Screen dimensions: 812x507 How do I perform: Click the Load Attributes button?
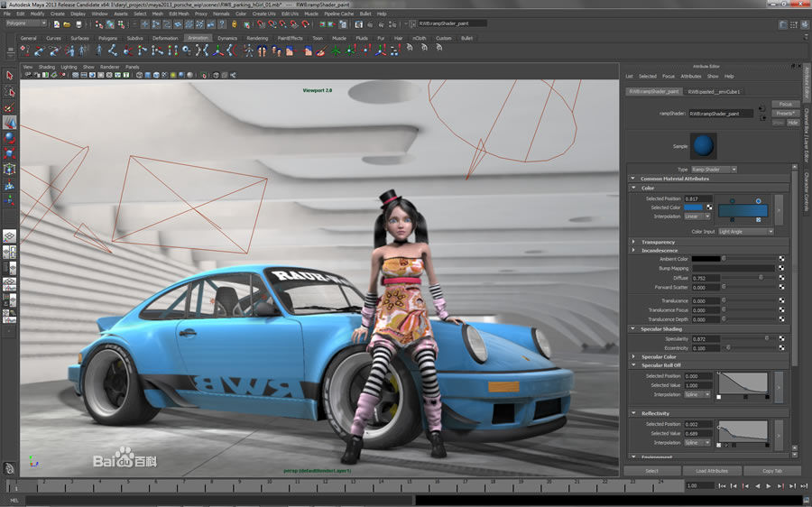point(712,471)
